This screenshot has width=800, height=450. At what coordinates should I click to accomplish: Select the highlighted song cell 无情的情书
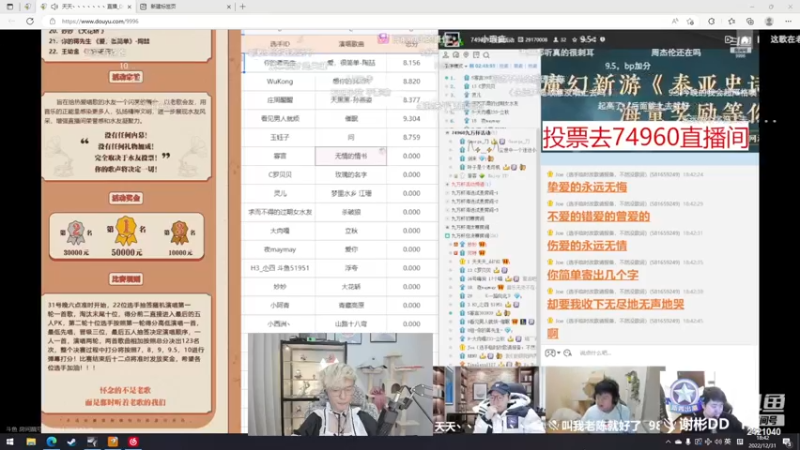[x=351, y=156]
